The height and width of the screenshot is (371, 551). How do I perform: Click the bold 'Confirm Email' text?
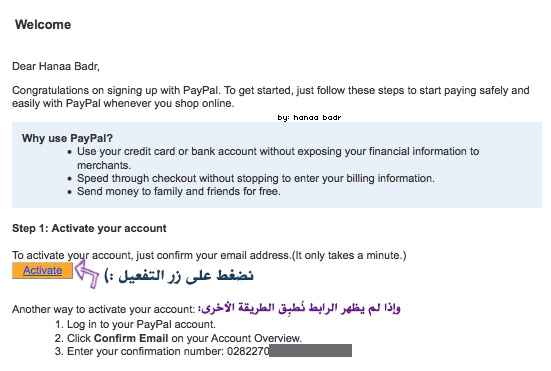coord(131,338)
